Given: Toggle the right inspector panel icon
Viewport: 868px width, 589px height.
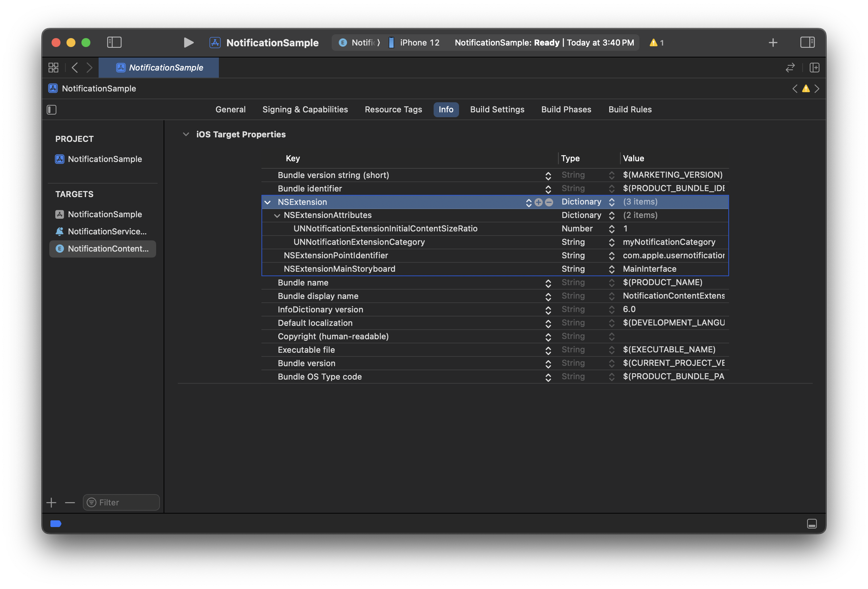Looking at the screenshot, I should point(807,43).
